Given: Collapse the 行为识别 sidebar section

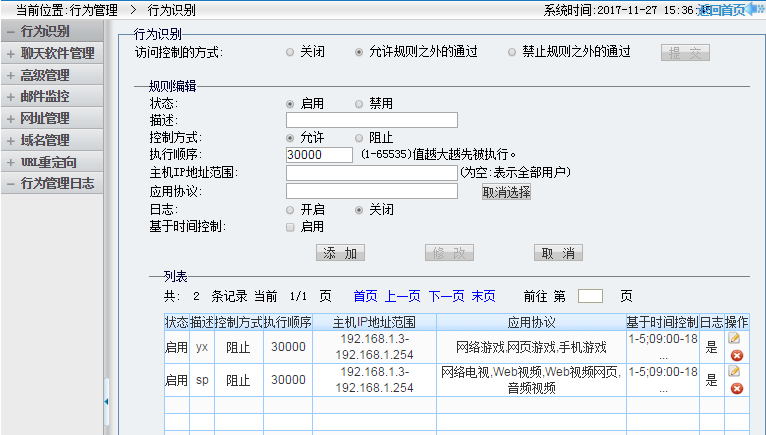Looking at the screenshot, I should 52,31.
